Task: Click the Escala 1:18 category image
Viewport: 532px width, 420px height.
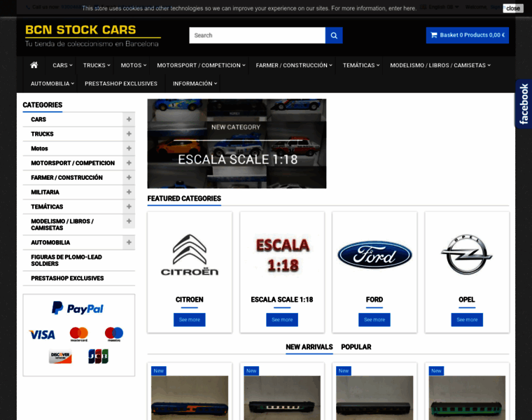Action: [x=282, y=255]
